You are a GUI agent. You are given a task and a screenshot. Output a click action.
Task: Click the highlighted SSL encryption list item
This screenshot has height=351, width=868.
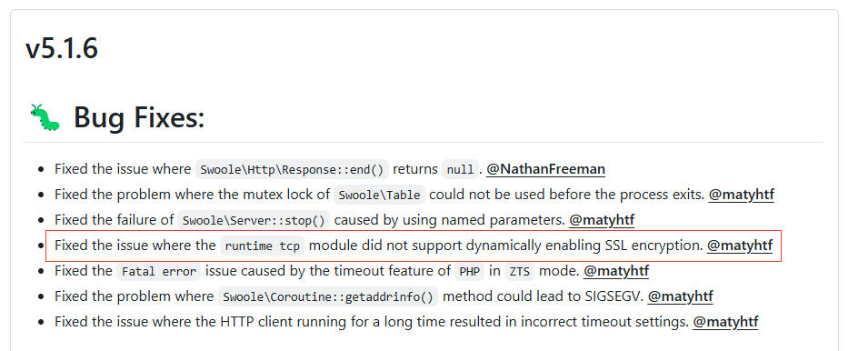pos(413,246)
